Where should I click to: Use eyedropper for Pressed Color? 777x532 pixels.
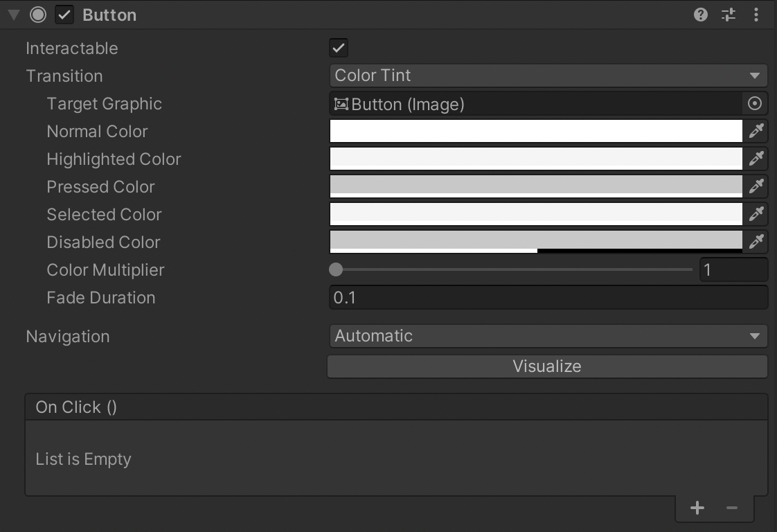tap(756, 186)
